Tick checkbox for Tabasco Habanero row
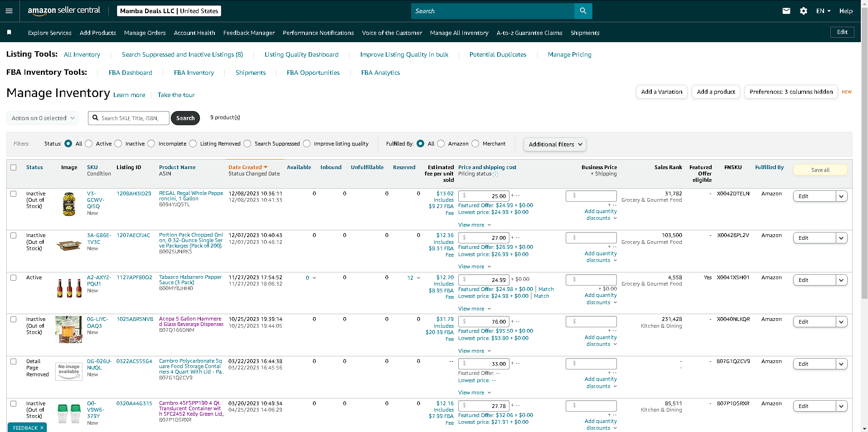This screenshot has height=432, width=868. pos(14,277)
